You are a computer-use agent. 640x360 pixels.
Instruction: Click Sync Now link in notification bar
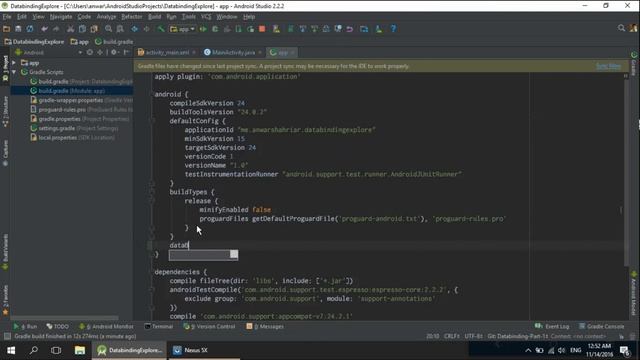click(x=609, y=66)
